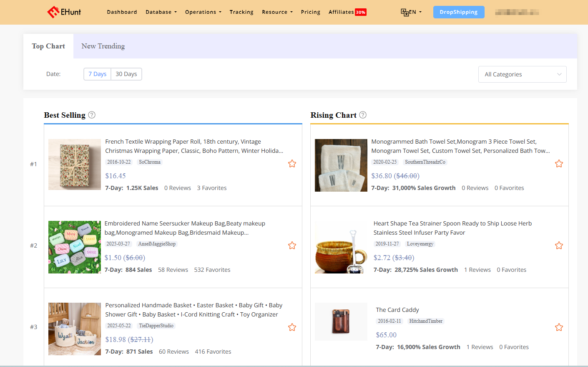The height and width of the screenshot is (367, 588).
Task: Open the EN language selector
Action: tap(411, 12)
